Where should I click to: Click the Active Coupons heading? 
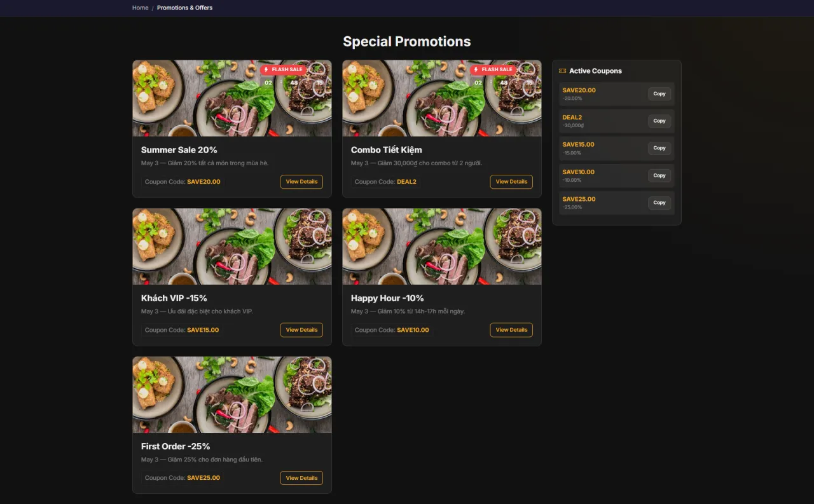595,71
